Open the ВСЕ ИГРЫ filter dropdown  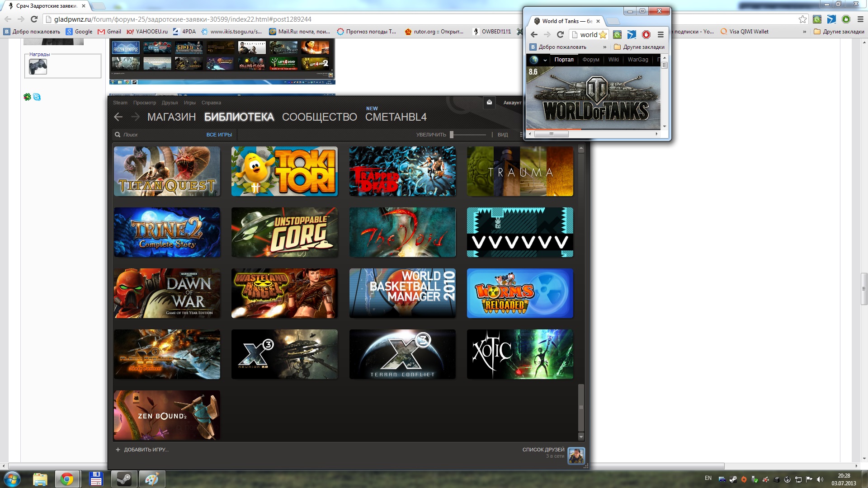(x=219, y=135)
